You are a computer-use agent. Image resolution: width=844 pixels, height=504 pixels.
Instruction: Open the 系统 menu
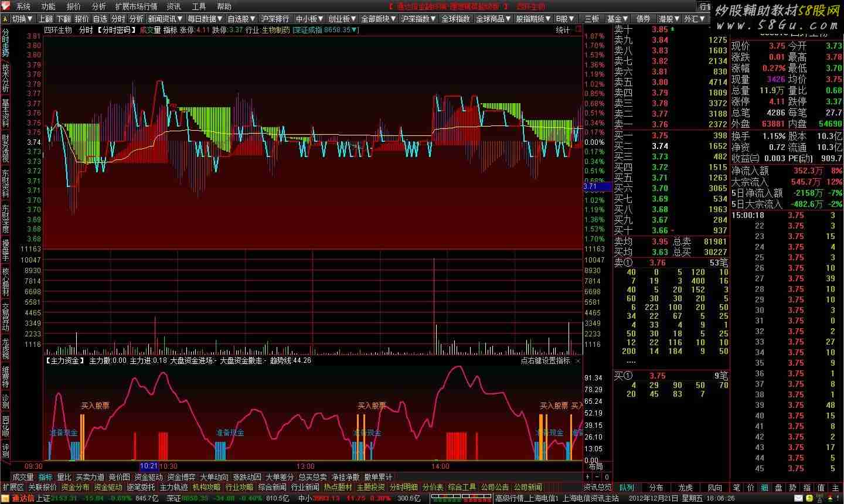point(23,6)
